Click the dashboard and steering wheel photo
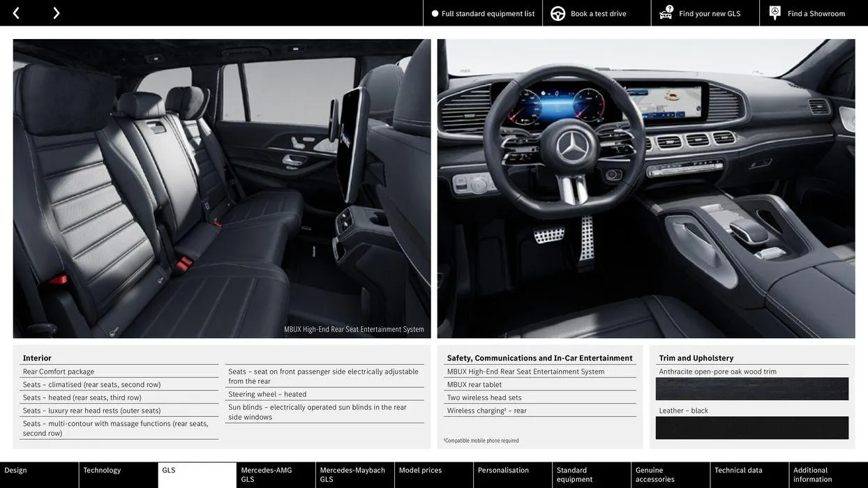 point(646,188)
